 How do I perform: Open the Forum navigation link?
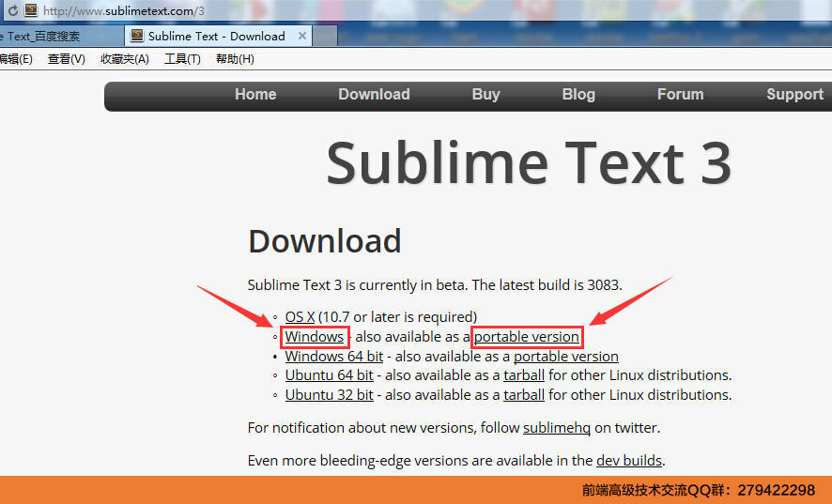(680, 95)
